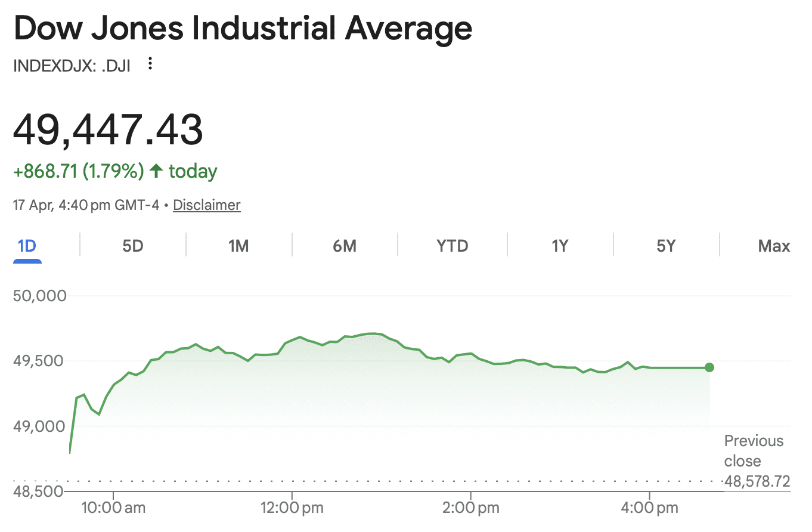View the 5Y chart range
This screenshot has width=812, height=532.
[x=665, y=246]
